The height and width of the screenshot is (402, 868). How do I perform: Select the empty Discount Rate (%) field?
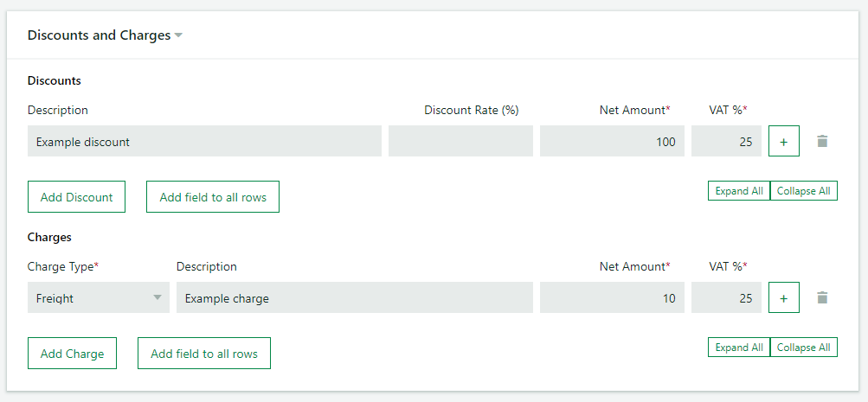tap(460, 141)
